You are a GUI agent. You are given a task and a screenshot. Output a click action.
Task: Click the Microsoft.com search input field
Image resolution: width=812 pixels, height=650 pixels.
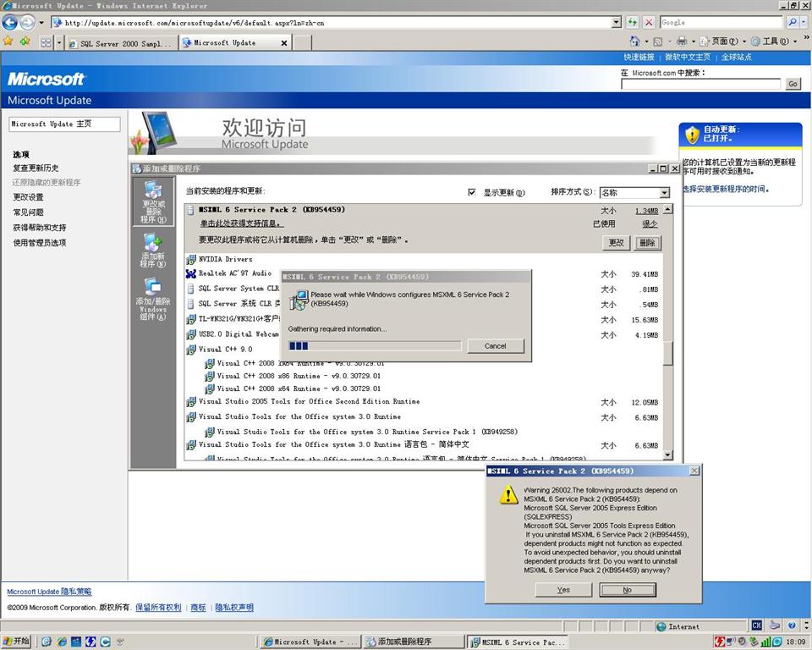[700, 84]
